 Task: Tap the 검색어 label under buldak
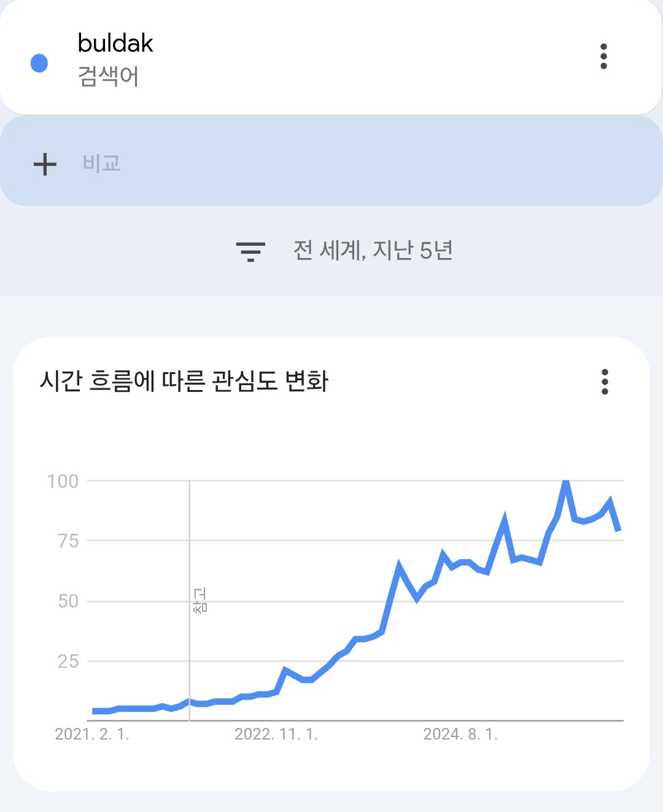(x=108, y=76)
